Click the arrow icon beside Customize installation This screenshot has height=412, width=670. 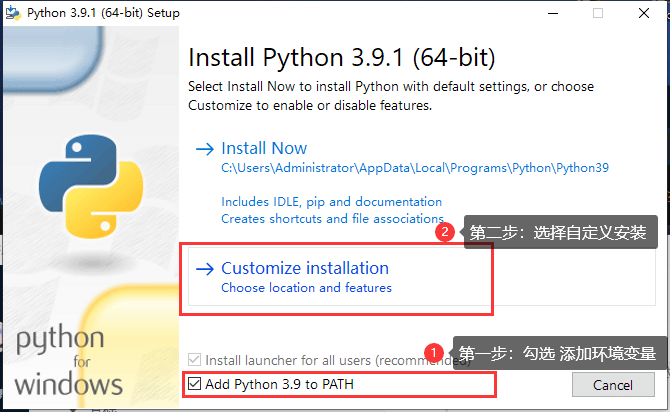click(205, 268)
